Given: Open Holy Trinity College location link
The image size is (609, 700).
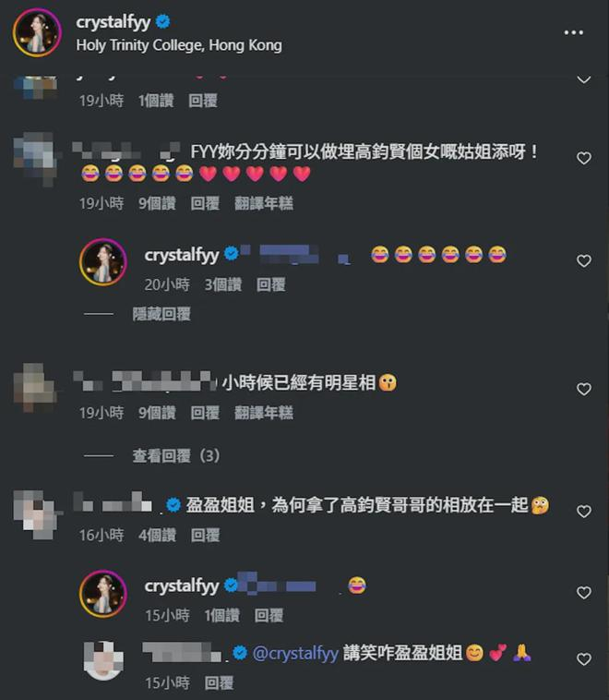Looking at the screenshot, I should click(x=179, y=45).
